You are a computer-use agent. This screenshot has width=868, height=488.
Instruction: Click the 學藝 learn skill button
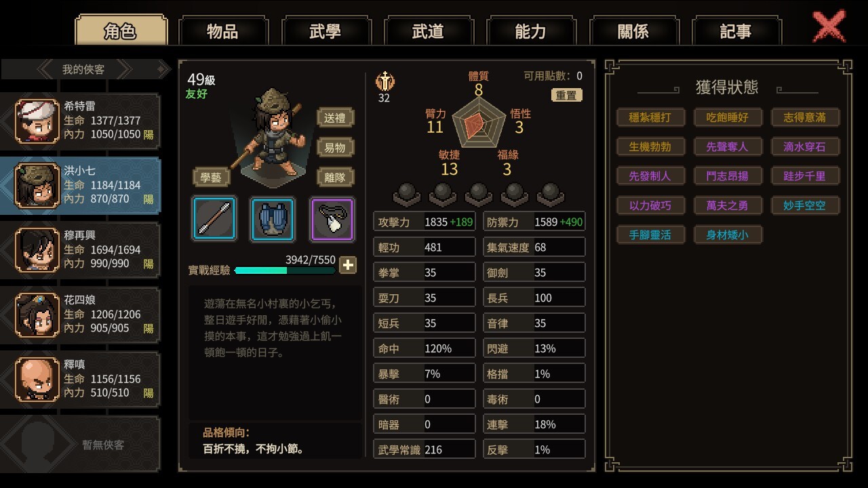click(211, 177)
